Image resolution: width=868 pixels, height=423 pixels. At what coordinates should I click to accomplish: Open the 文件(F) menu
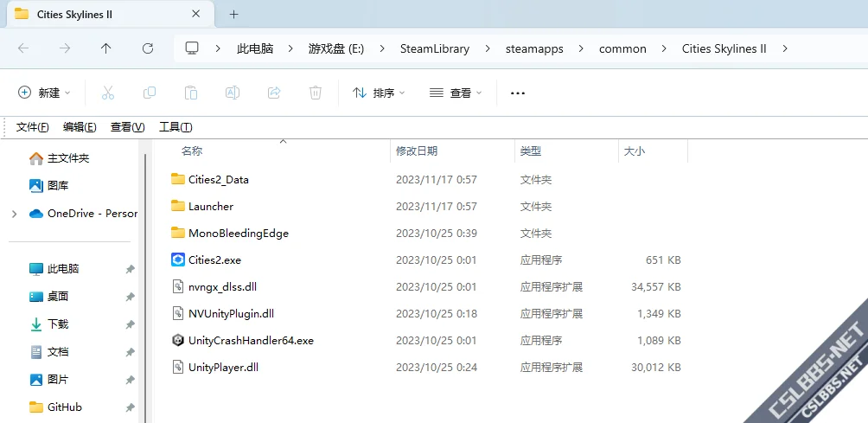click(33, 127)
